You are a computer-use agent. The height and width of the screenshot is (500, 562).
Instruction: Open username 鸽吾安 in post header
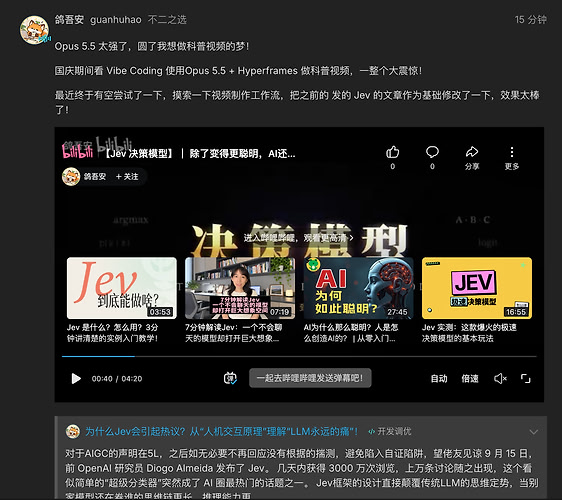click(x=69, y=19)
